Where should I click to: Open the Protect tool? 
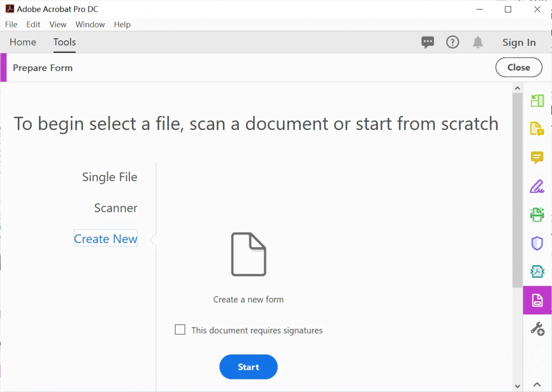(x=537, y=243)
